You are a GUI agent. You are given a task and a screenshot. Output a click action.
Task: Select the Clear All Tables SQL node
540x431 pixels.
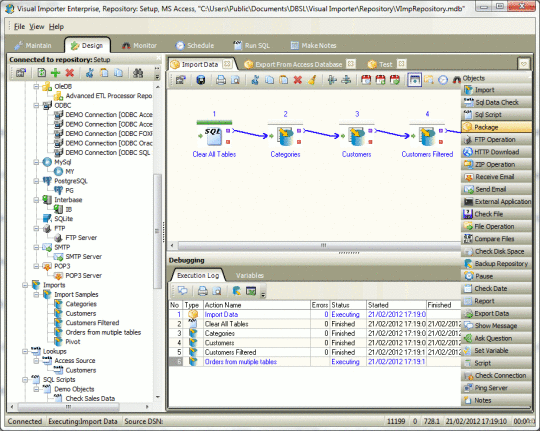(x=214, y=136)
